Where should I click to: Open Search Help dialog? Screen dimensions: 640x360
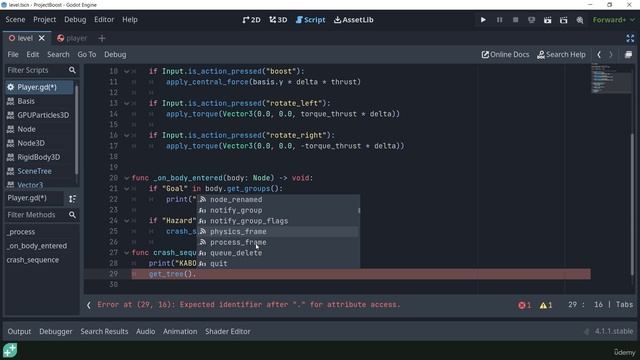pos(562,54)
